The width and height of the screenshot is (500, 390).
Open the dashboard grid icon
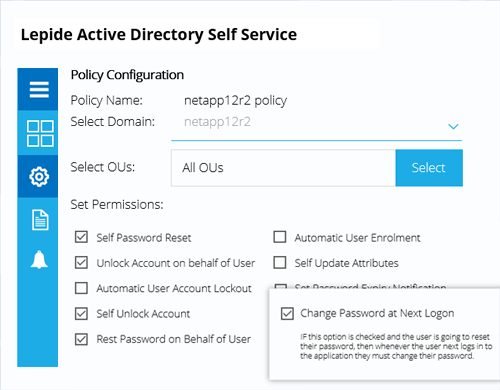click(40, 134)
